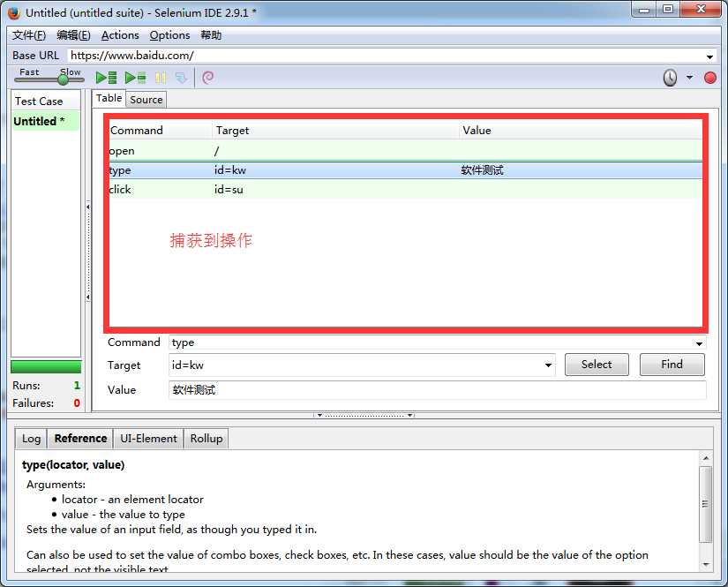Image resolution: width=728 pixels, height=587 pixels.
Task: Click the Target column header
Action: coord(335,131)
